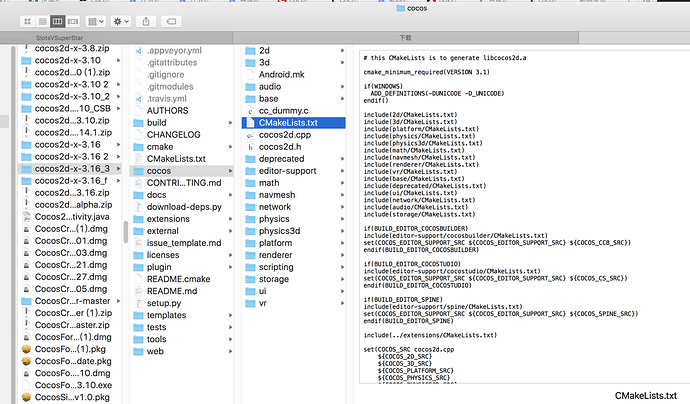Select CocosCr...(1).dmg disk image icon
The image size is (690, 404).
click(x=26, y=229)
